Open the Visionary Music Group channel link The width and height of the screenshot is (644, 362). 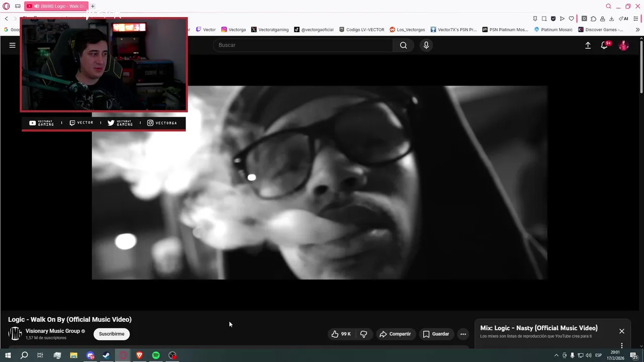pyautogui.click(x=53, y=331)
